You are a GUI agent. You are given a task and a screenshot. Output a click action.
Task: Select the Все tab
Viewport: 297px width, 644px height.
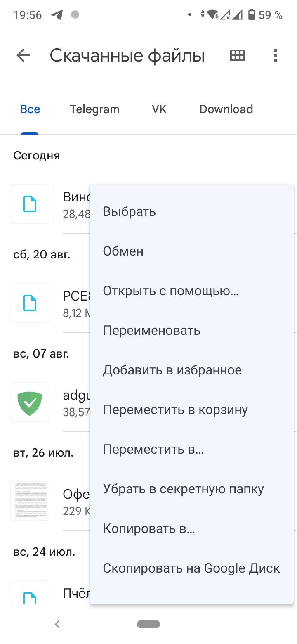(30, 109)
